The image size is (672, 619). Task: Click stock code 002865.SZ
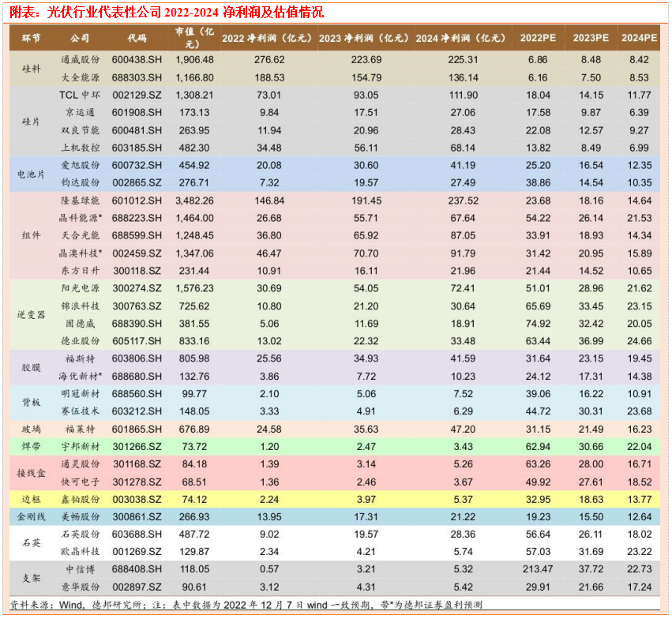click(x=137, y=183)
